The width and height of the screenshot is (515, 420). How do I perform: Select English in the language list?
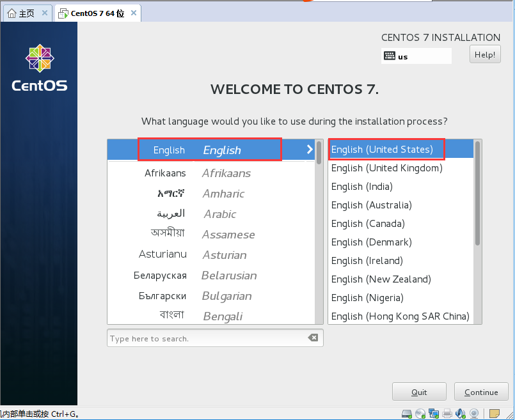(211, 150)
